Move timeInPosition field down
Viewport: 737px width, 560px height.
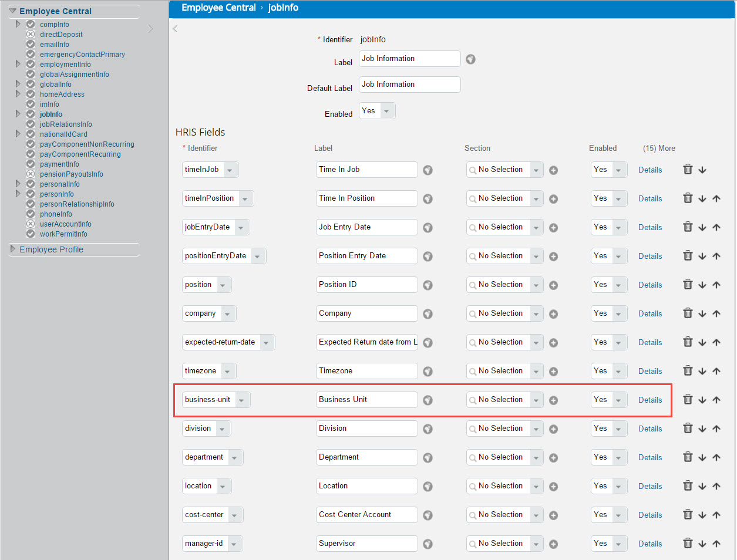(702, 198)
